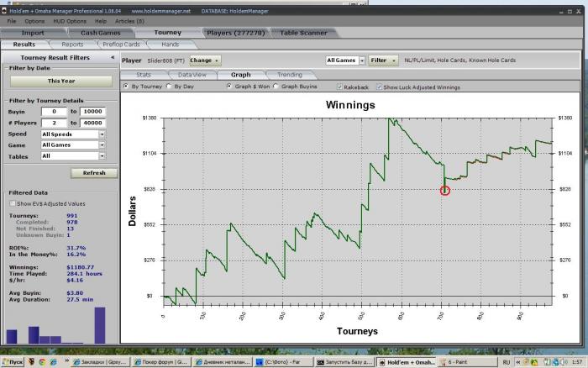Switch to the Cash Games tab

tap(101, 33)
